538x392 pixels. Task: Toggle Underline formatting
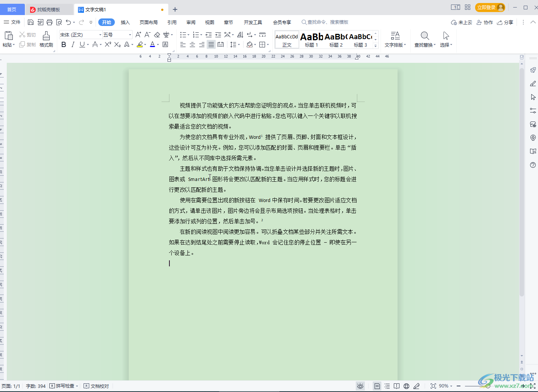(x=82, y=44)
